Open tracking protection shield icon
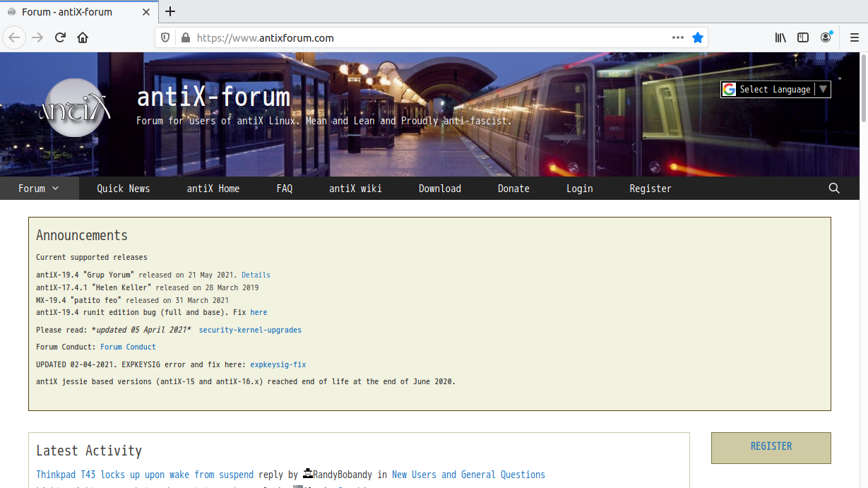Screen dimensions: 868x488 tap(166, 37)
